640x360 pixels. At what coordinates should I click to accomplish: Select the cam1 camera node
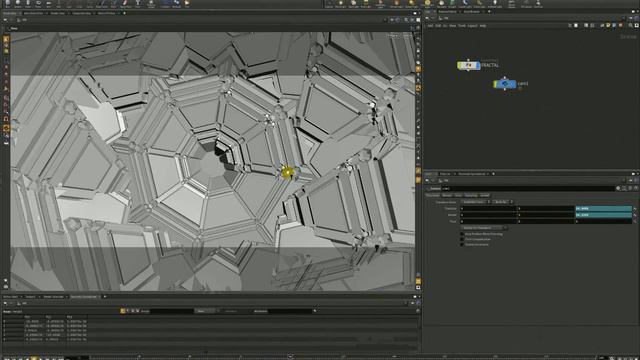(505, 84)
